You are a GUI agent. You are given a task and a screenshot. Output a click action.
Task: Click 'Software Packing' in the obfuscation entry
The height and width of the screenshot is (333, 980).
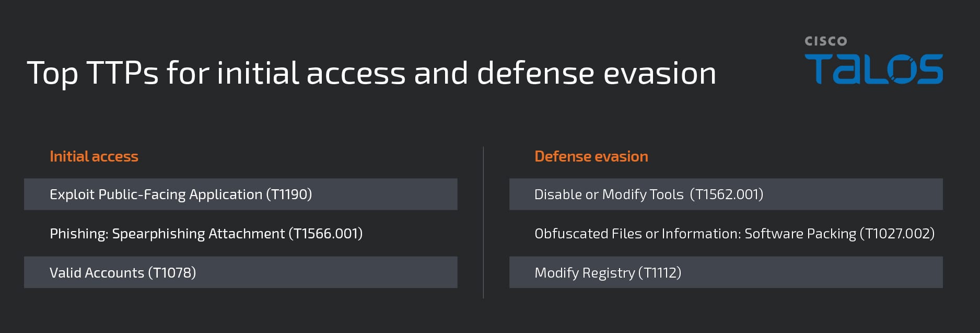(800, 234)
